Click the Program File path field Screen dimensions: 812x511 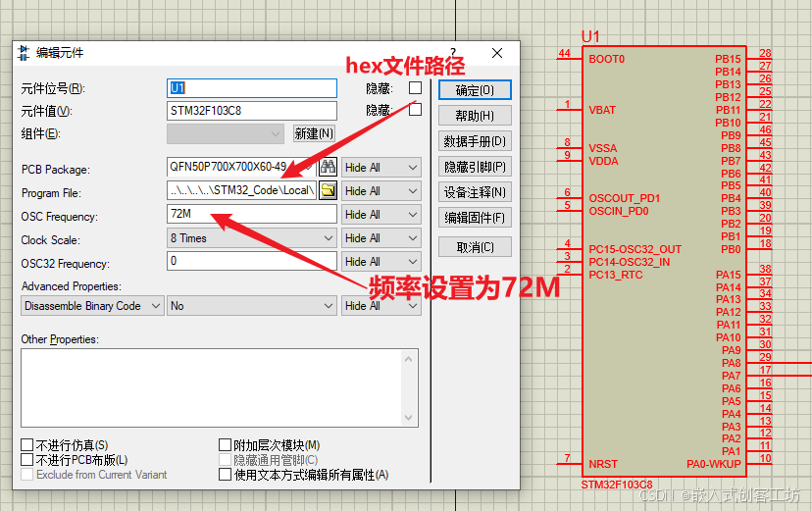241,190
